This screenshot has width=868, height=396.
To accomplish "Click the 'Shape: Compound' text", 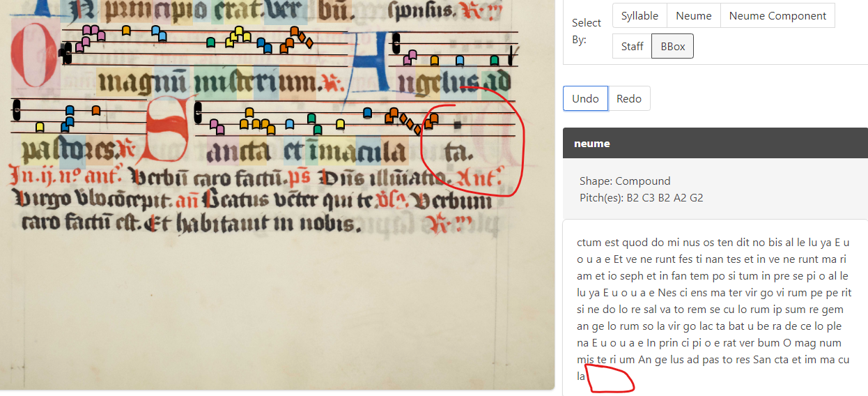I will (x=625, y=181).
